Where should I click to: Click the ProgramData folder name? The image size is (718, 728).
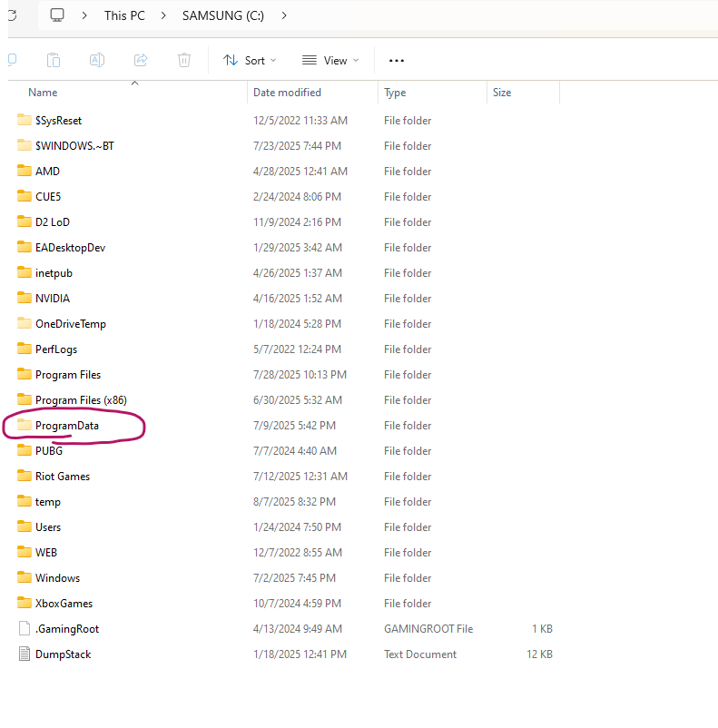[67, 426]
